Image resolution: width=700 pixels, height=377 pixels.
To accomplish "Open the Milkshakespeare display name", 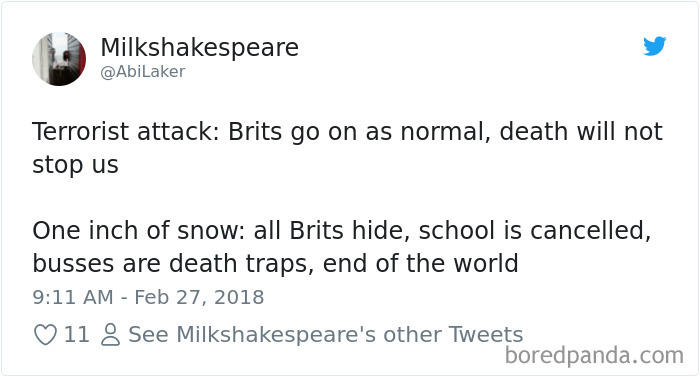I will [200, 47].
